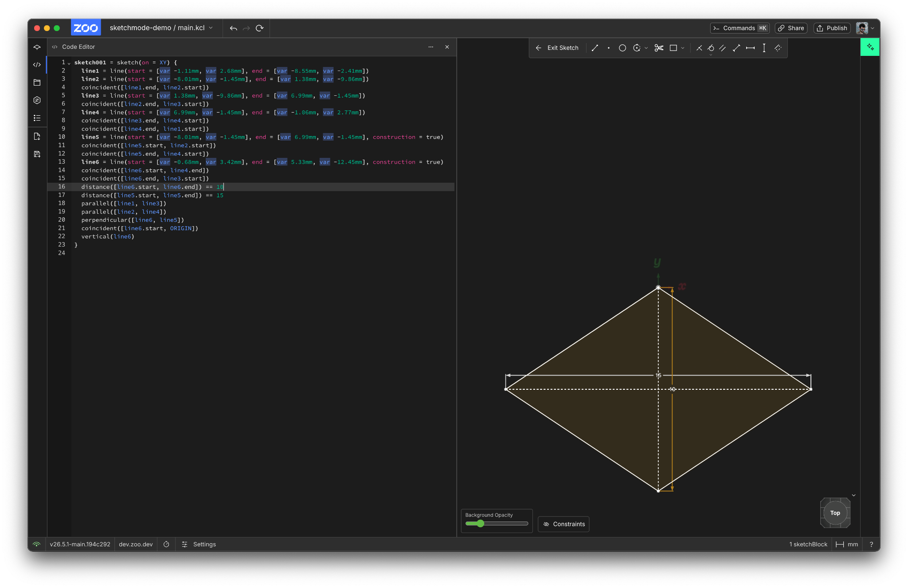Click the refresh and rerun icon
The width and height of the screenshot is (908, 588).
(260, 28)
